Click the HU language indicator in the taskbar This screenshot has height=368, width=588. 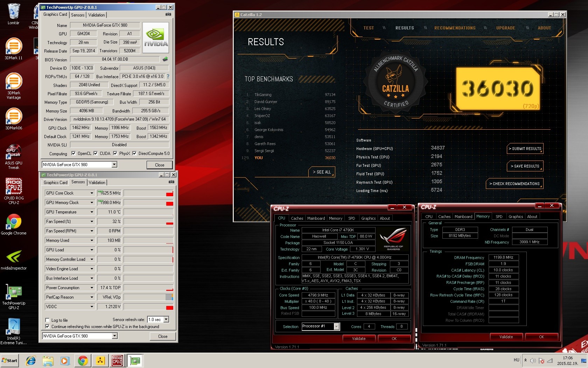tap(517, 360)
